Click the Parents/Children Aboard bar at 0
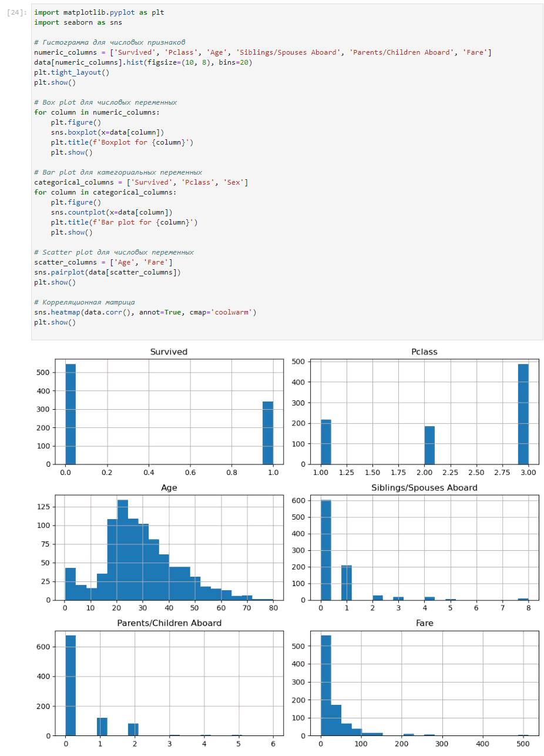This screenshot has width=544, height=756. [70, 685]
